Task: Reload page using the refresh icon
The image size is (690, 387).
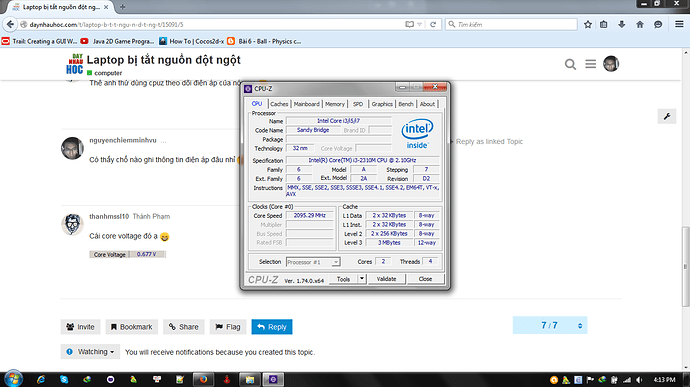Action: pyautogui.click(x=433, y=25)
